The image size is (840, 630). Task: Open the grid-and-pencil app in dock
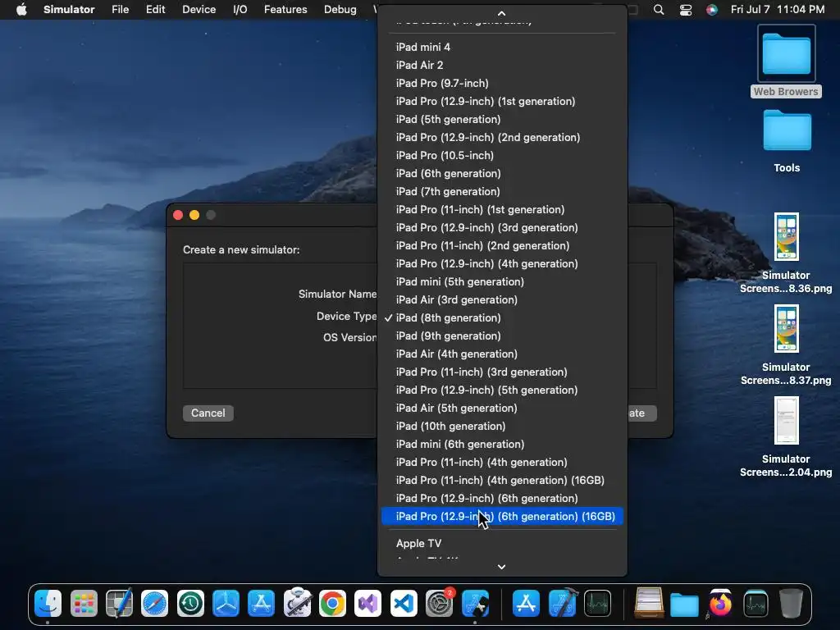pyautogui.click(x=119, y=604)
